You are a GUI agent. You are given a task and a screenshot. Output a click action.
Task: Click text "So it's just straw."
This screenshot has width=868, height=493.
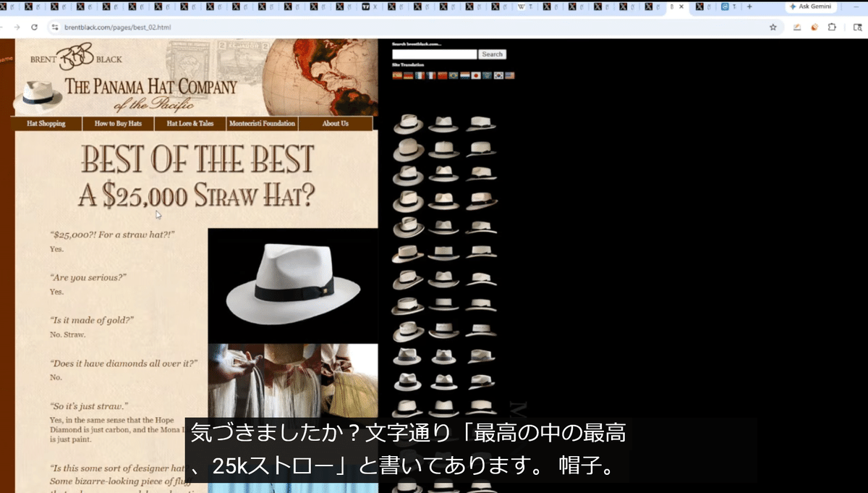pyautogui.click(x=89, y=405)
